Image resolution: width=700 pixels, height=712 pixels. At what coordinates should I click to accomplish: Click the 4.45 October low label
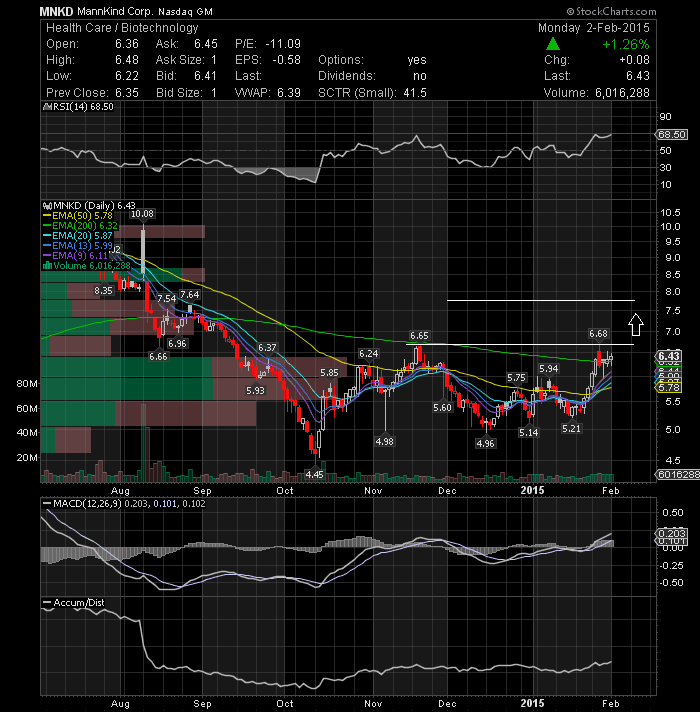[x=314, y=475]
